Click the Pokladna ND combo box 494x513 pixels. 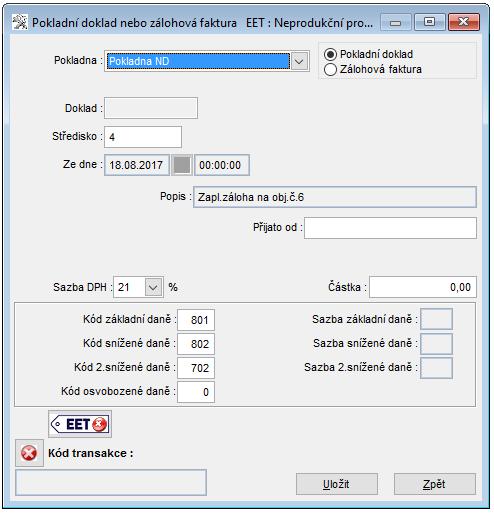coord(207,61)
